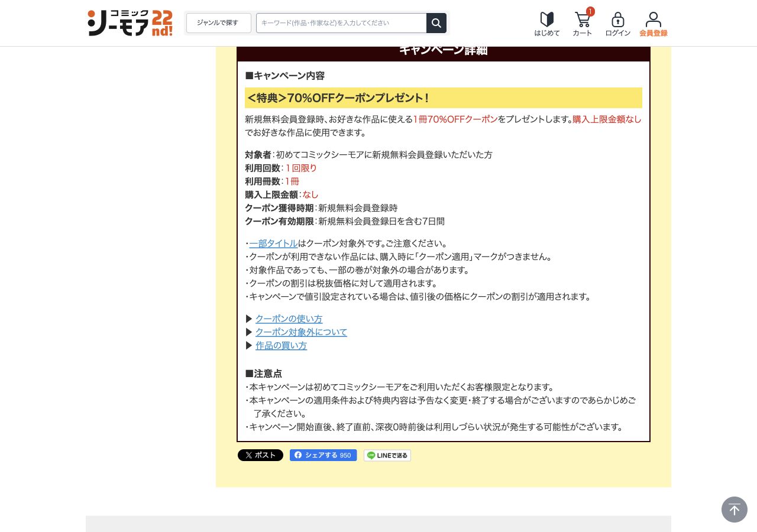Click the scroll-to-top arrow button
Image resolution: width=757 pixels, height=532 pixels.
click(735, 510)
